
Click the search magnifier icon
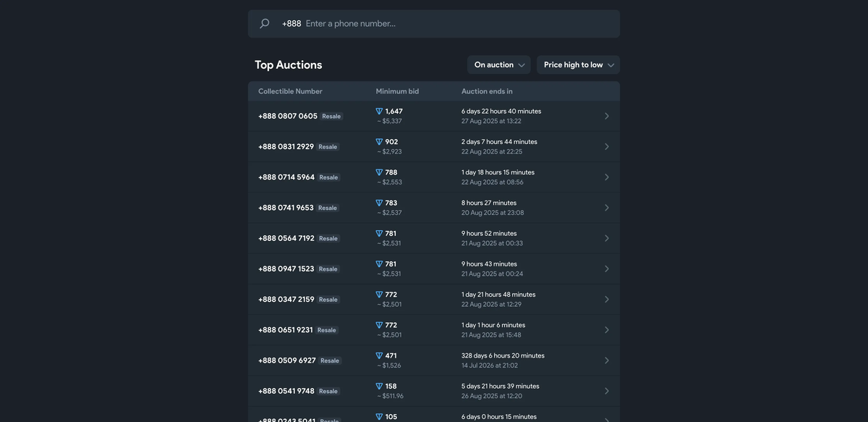point(265,24)
